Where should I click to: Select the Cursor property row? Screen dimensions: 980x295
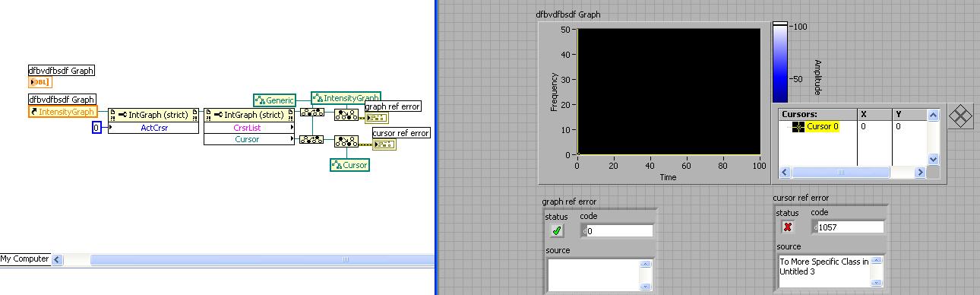click(x=250, y=139)
